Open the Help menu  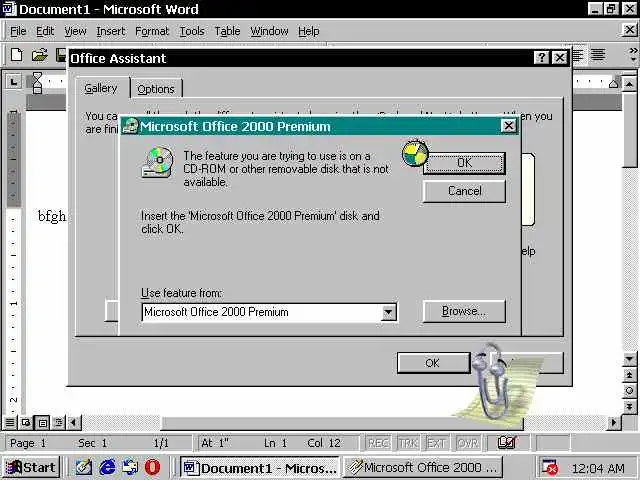(309, 31)
